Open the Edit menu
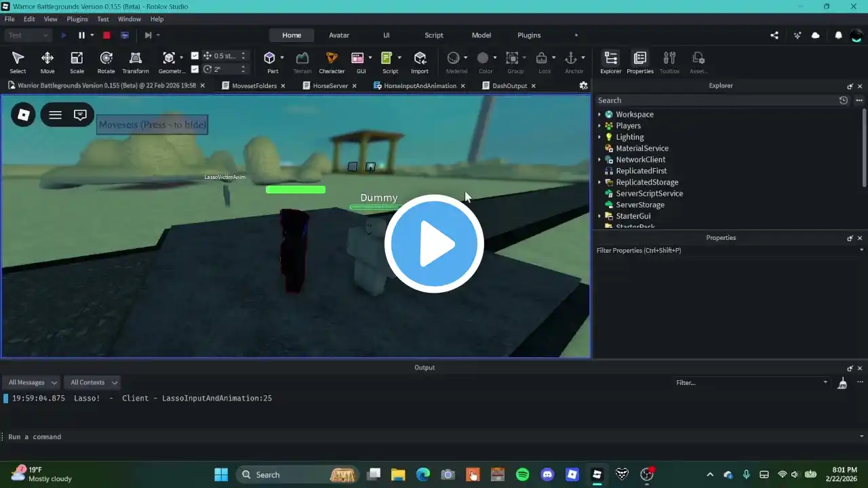The width and height of the screenshot is (868, 488). (29, 19)
